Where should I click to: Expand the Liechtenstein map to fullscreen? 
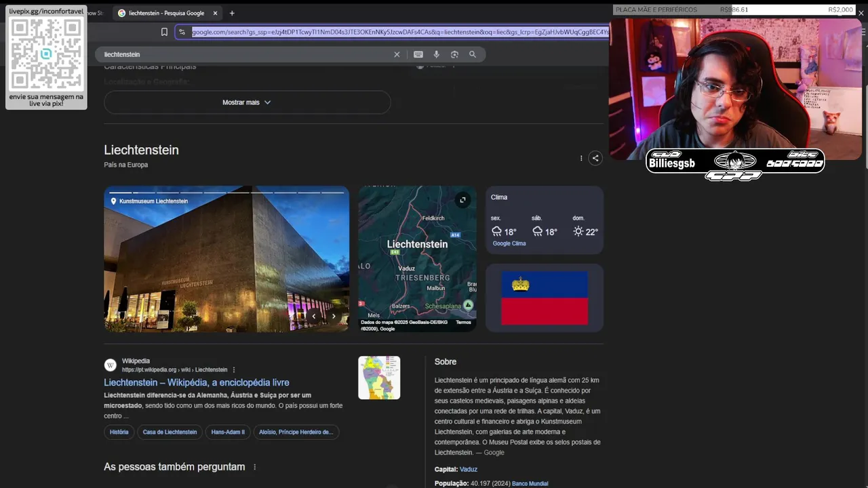point(462,200)
